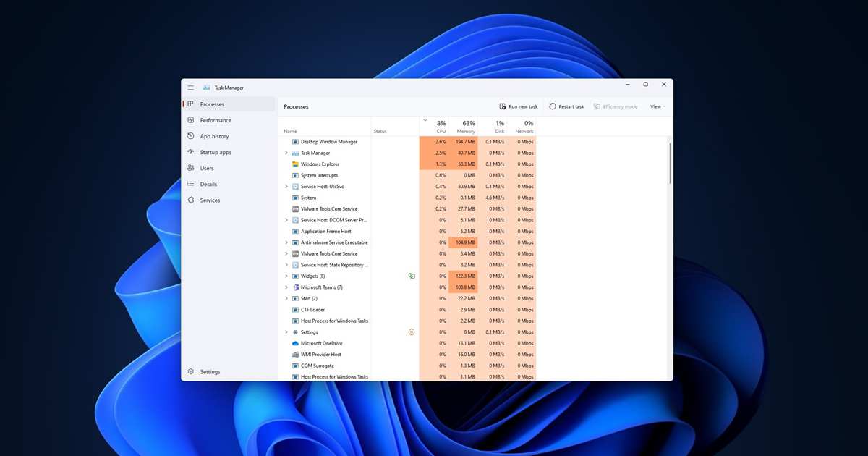This screenshot has height=456, width=868.
Task: Click the process list vertical scrollbar
Action: (x=670, y=162)
